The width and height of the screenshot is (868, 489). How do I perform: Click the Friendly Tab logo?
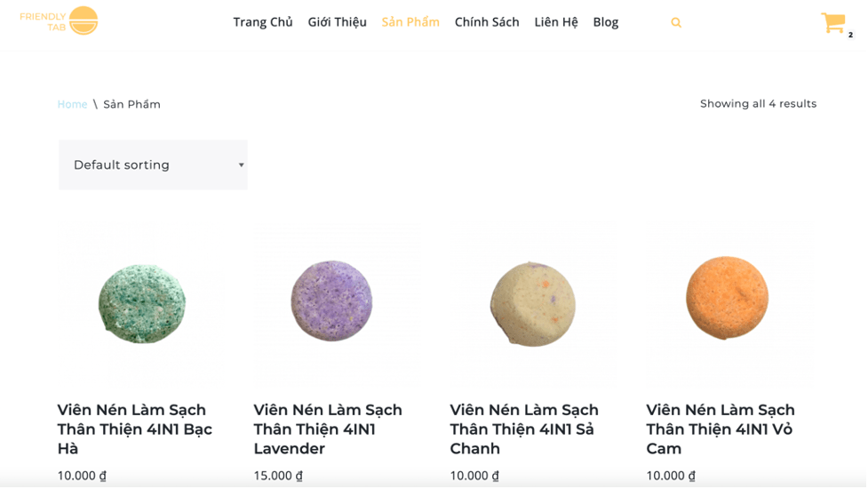pos(59,21)
